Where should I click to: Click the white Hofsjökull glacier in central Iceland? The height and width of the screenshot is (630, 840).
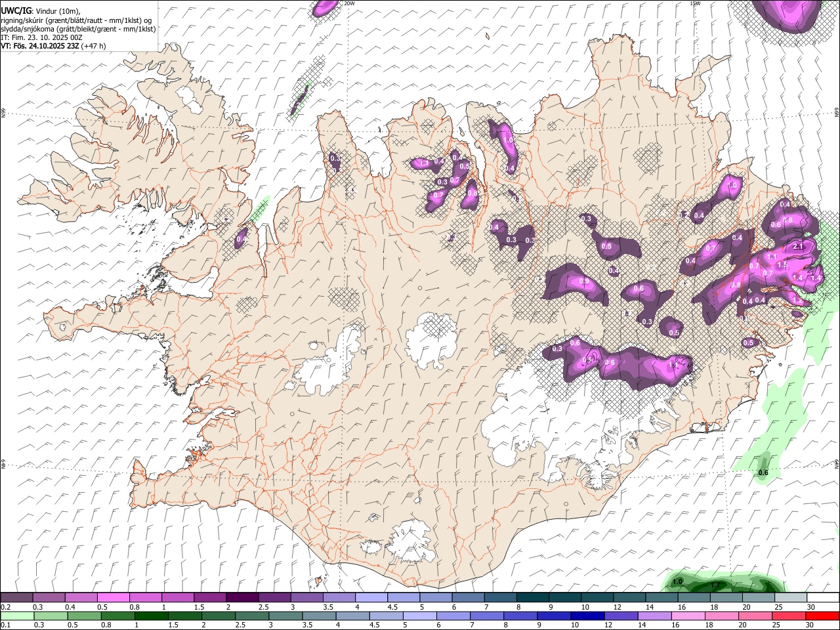[432, 339]
